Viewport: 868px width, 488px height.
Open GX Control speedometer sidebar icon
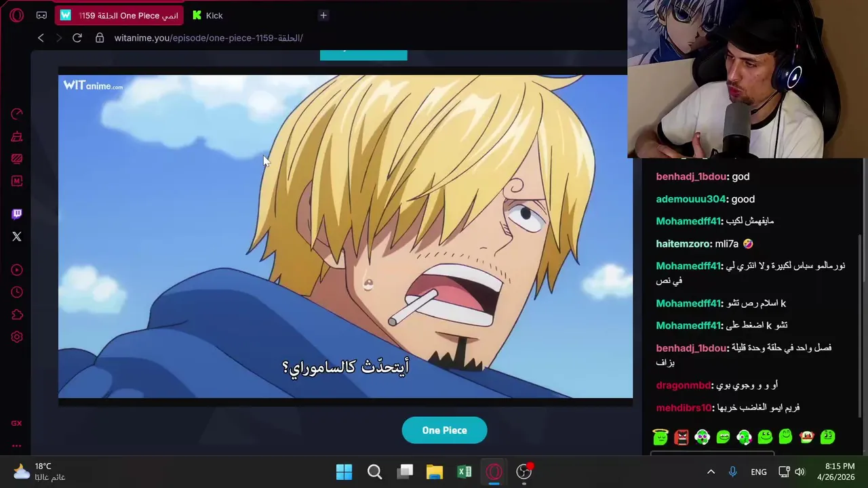coord(17,114)
